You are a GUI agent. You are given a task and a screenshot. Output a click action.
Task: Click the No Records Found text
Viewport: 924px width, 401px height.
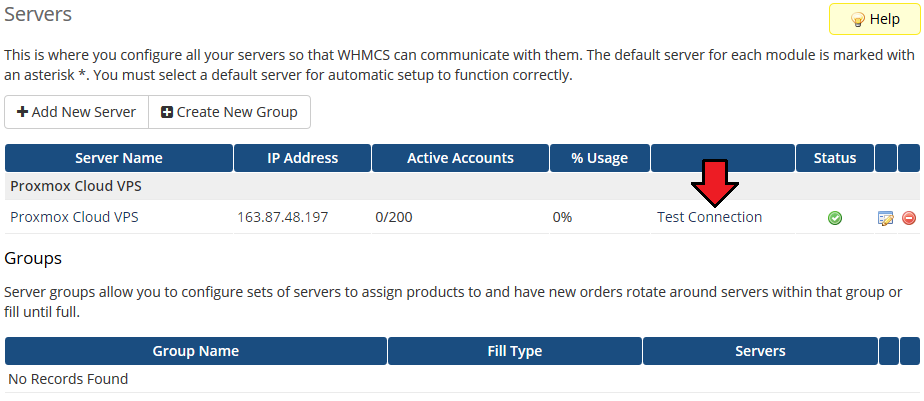click(x=68, y=379)
